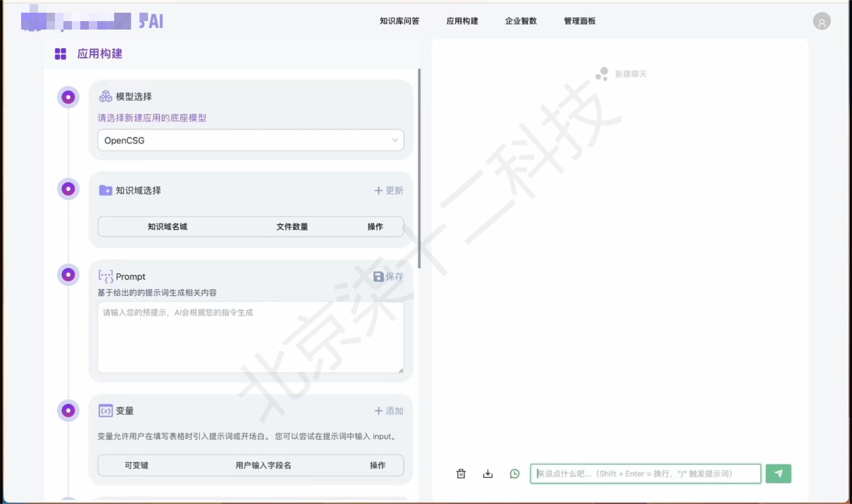Screen dimensions: 852x504
Task: Click the 模型选择 section title
Action: click(x=134, y=96)
